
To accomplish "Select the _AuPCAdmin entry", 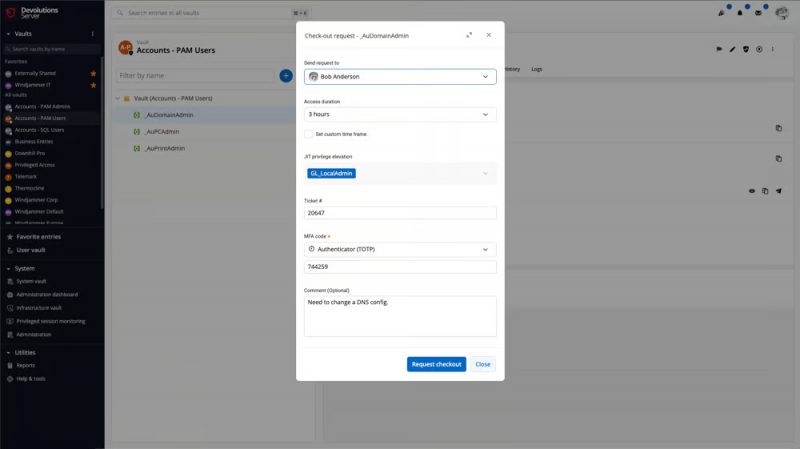I will point(161,132).
